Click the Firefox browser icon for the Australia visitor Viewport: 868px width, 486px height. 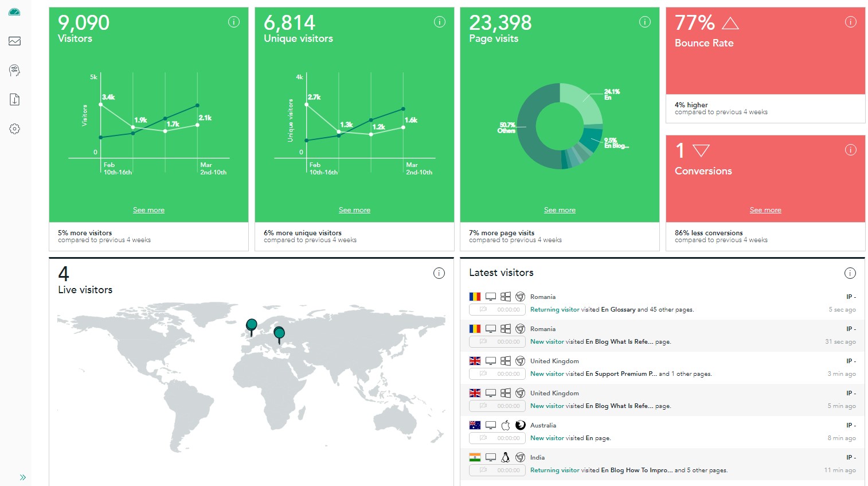point(519,425)
